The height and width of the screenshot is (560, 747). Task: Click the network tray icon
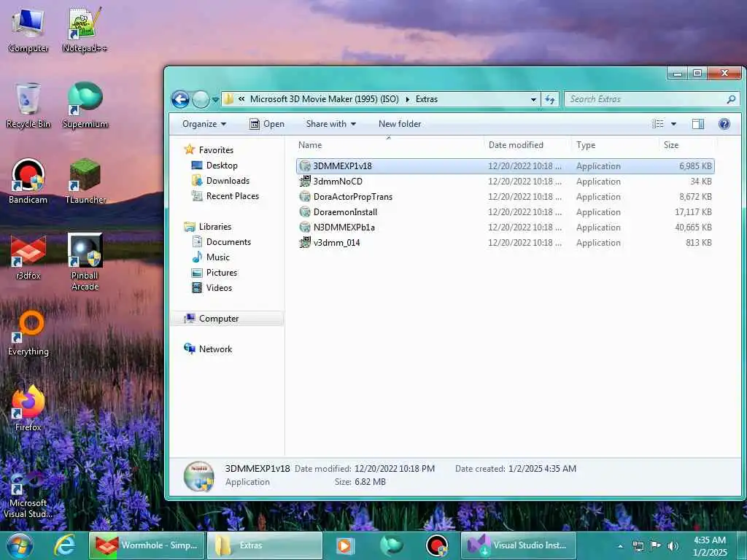coord(638,545)
